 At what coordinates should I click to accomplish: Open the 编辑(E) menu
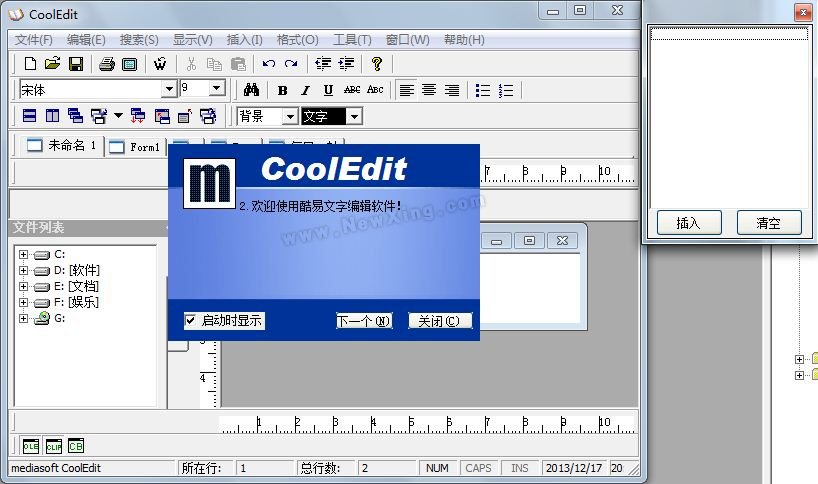tap(87, 40)
